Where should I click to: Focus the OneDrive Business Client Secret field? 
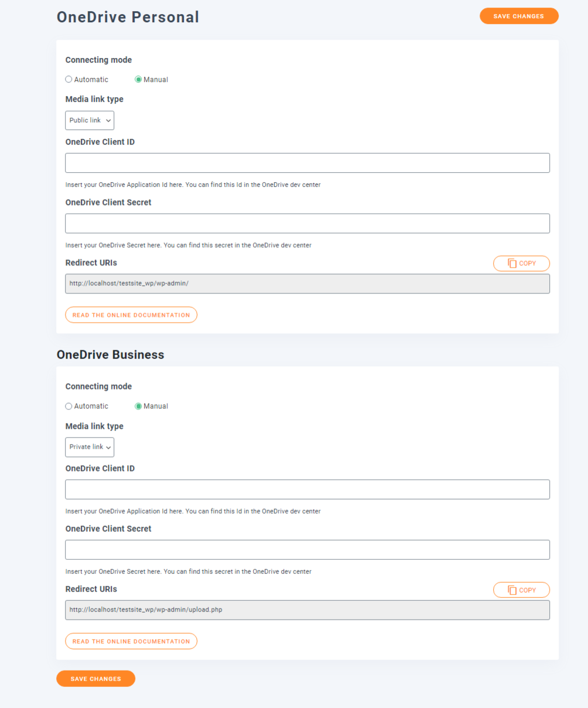tap(307, 550)
